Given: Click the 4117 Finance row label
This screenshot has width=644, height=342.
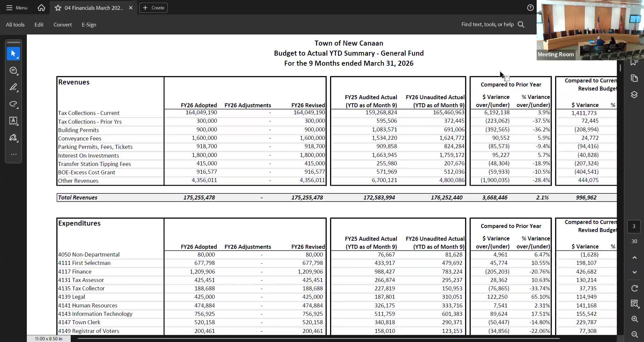Looking at the screenshot, I should 74,272.
